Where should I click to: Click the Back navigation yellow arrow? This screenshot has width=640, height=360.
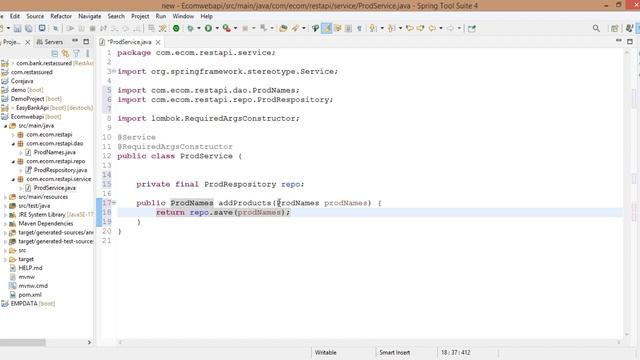(x=432, y=28)
